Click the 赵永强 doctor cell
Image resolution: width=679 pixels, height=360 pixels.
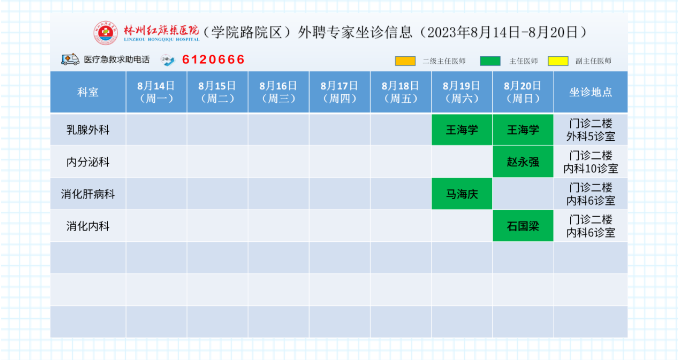[523, 162]
